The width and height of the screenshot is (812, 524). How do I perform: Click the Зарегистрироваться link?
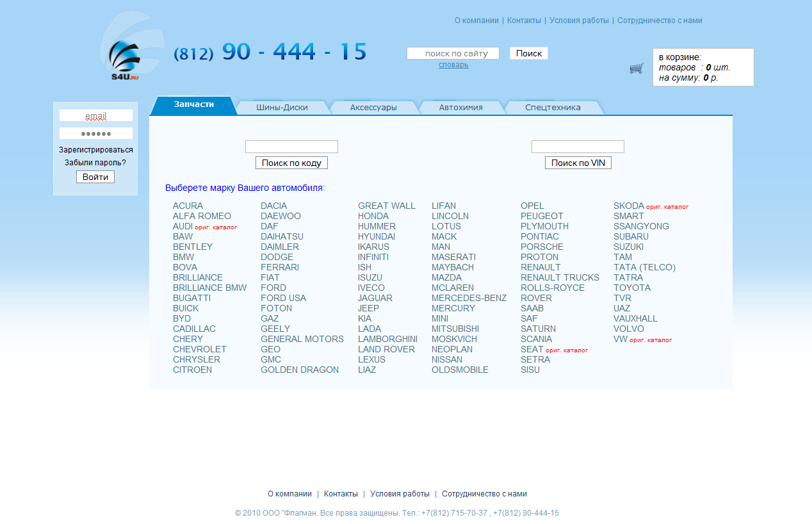coord(96,150)
